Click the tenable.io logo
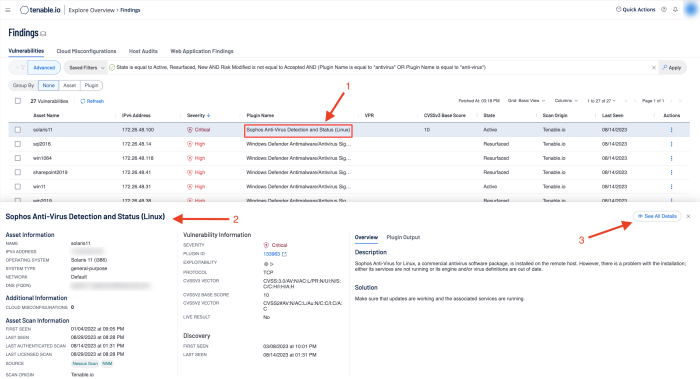Viewport: 700px width, 379px height. point(40,10)
